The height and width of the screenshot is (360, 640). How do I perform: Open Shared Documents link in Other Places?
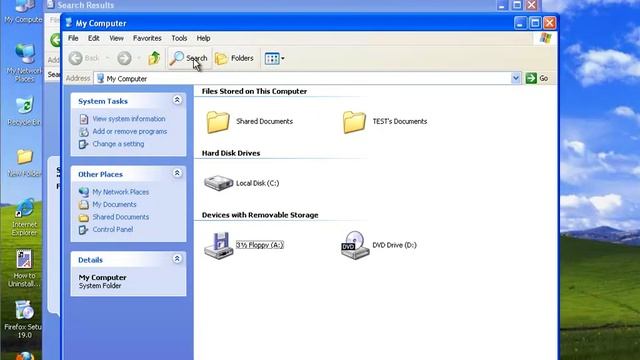[x=120, y=217]
